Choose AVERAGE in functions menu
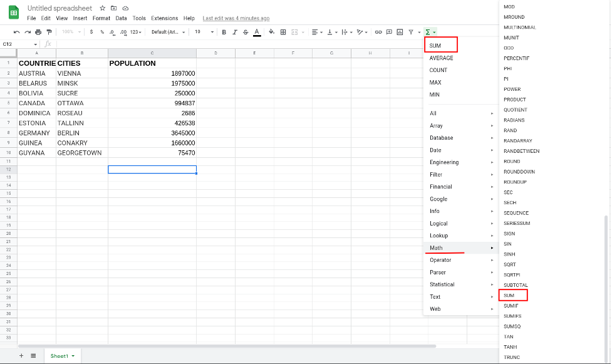 pos(441,58)
